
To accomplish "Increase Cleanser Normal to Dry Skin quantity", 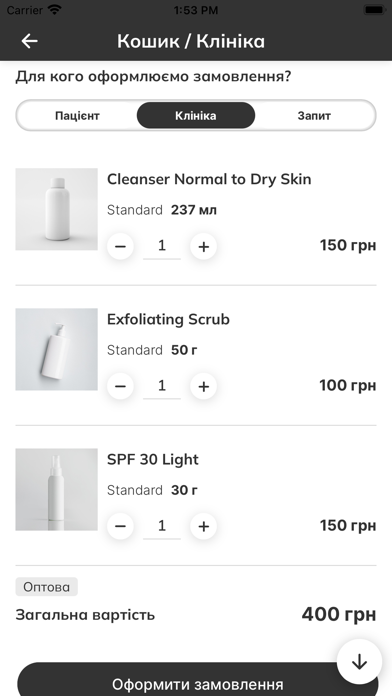I will pos(203,246).
